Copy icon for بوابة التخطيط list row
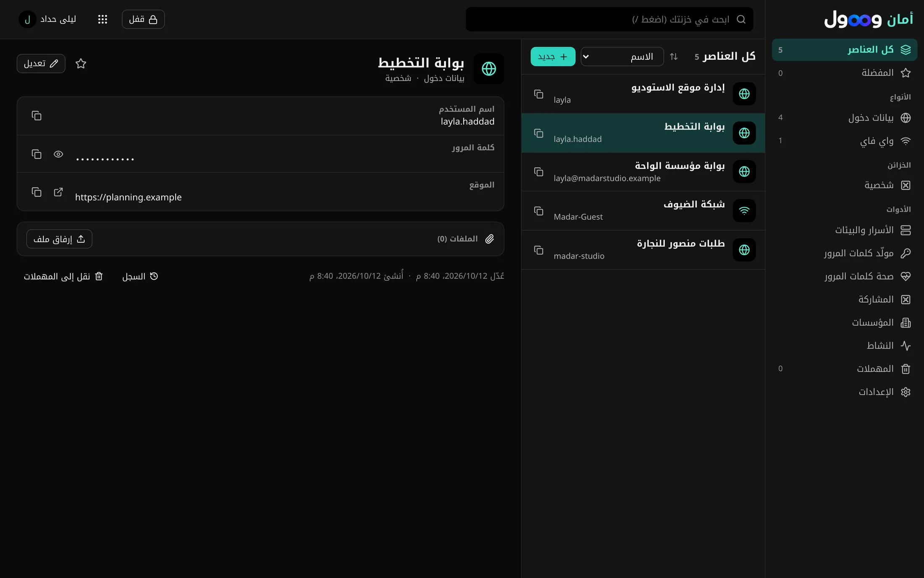924x578 pixels. point(538,133)
